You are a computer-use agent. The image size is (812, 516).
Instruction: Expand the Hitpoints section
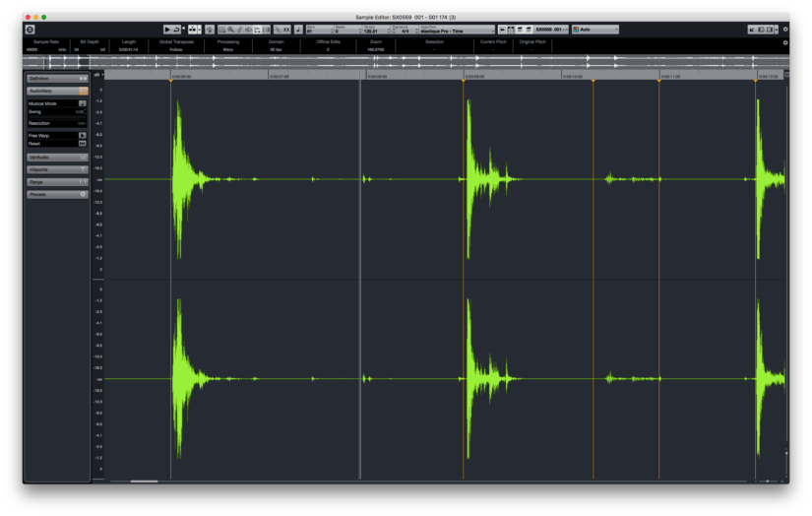coord(57,169)
